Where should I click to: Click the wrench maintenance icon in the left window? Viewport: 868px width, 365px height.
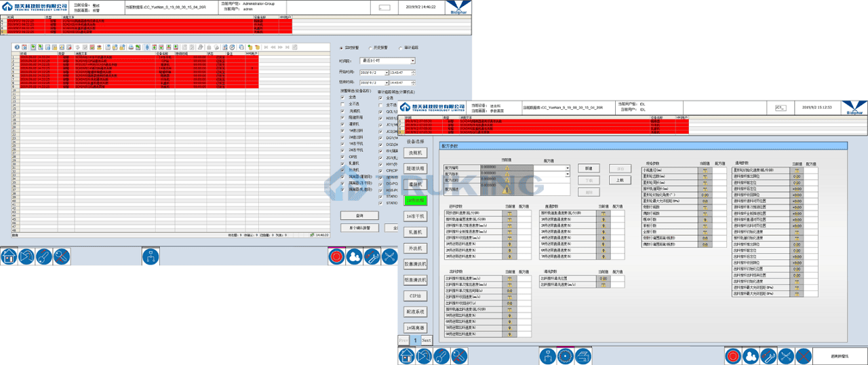[x=372, y=256]
